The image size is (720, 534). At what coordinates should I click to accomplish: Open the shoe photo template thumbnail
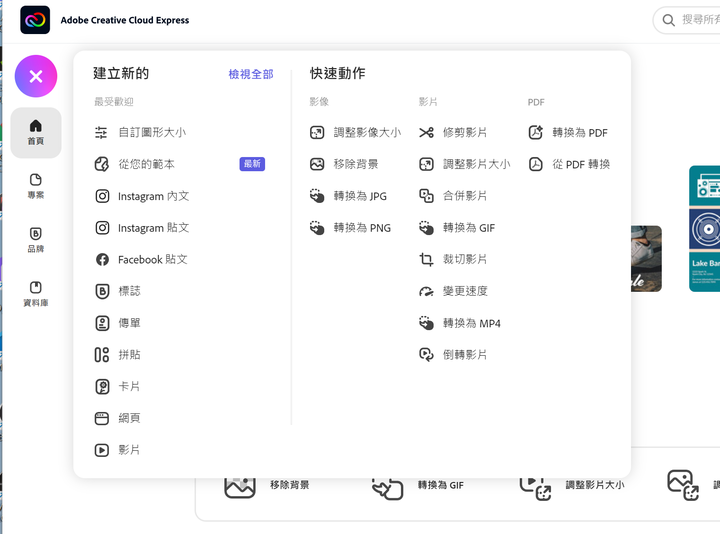pyautogui.click(x=647, y=259)
